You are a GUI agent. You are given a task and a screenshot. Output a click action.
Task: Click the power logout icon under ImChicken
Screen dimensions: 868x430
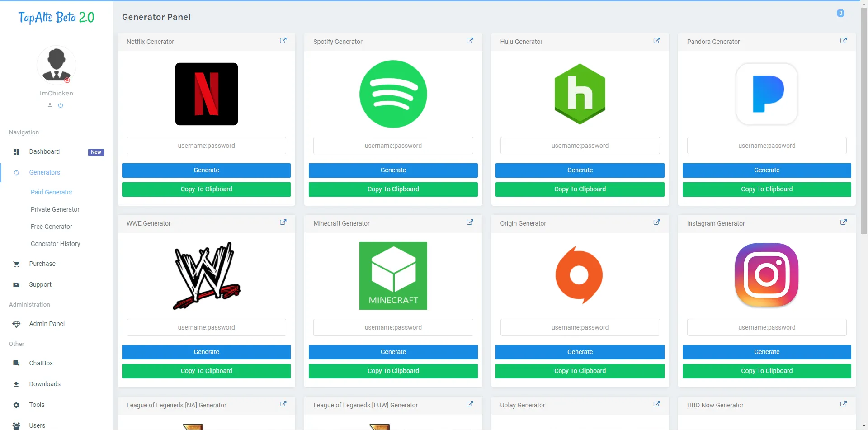point(61,105)
